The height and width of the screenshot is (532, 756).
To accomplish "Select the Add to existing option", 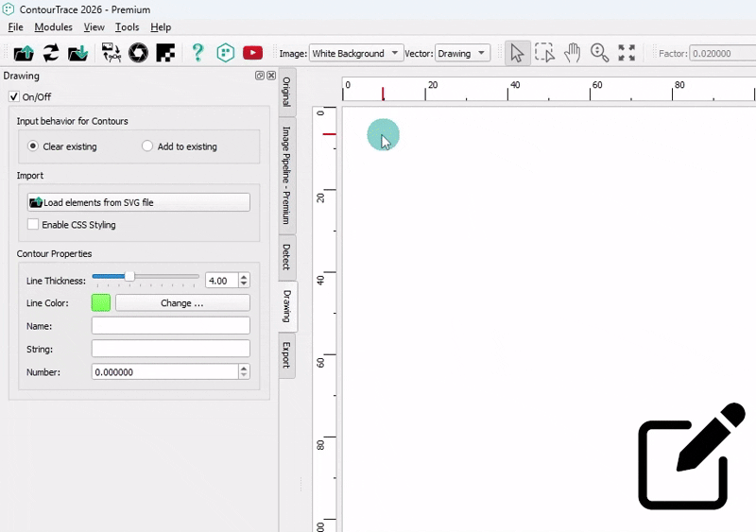I will click(x=147, y=146).
